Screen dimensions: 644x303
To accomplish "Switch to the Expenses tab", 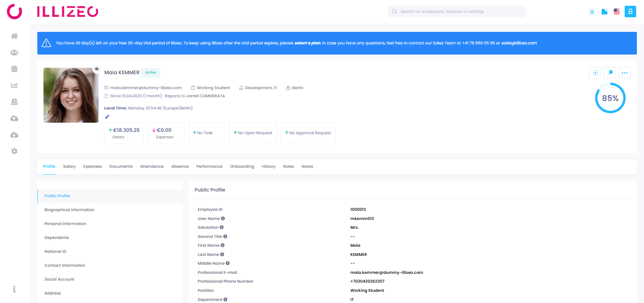I will click(x=92, y=166).
